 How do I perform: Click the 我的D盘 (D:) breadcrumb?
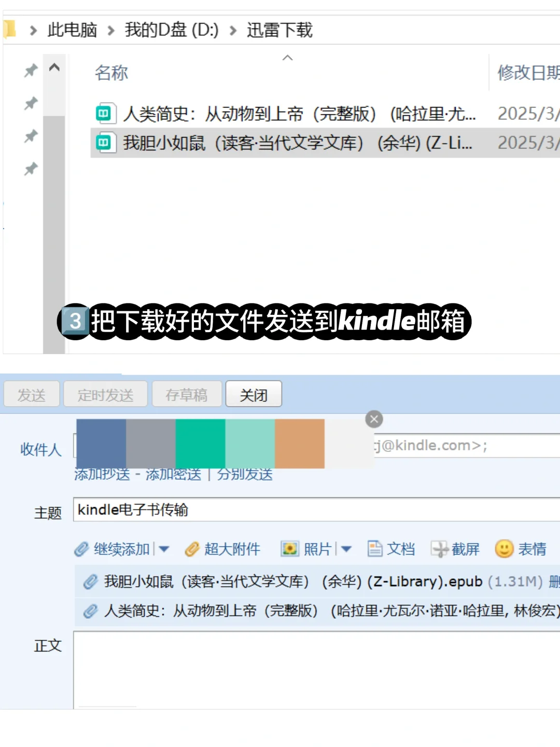[x=172, y=30]
